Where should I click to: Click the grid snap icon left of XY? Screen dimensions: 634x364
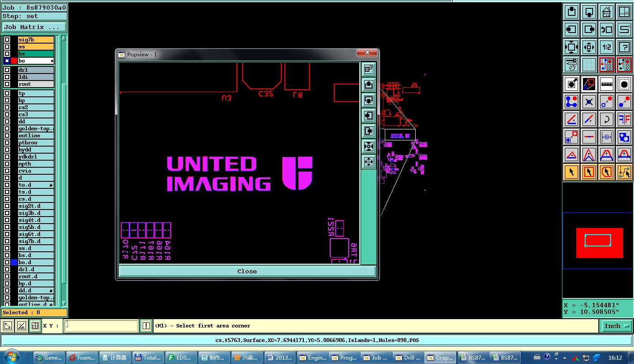coord(35,326)
